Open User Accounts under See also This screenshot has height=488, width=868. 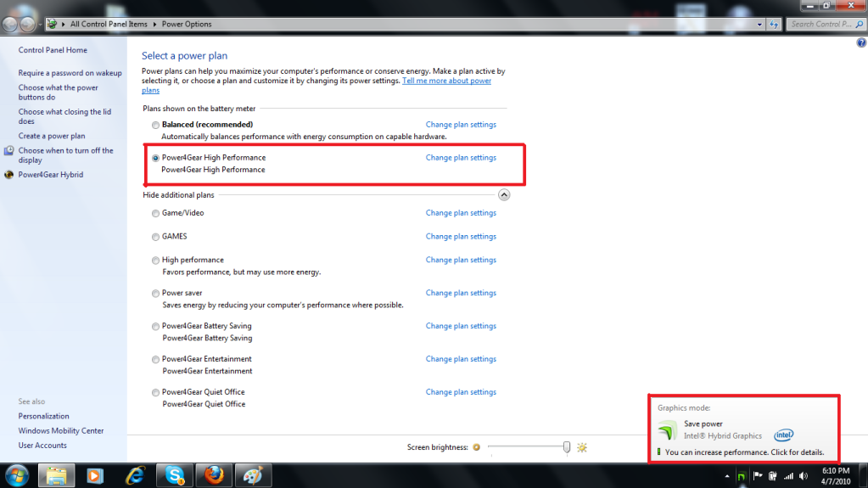(42, 446)
